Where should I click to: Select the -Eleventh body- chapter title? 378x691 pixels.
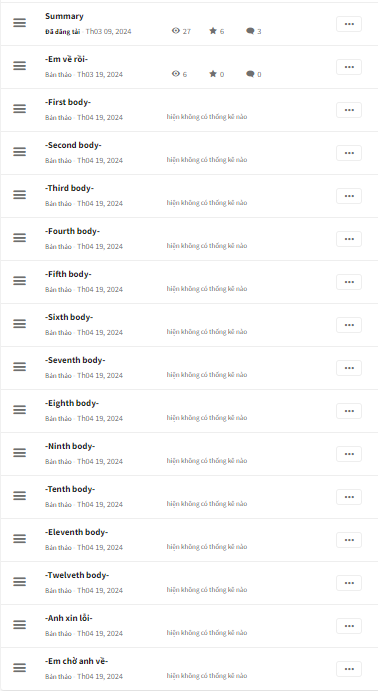pos(76,532)
